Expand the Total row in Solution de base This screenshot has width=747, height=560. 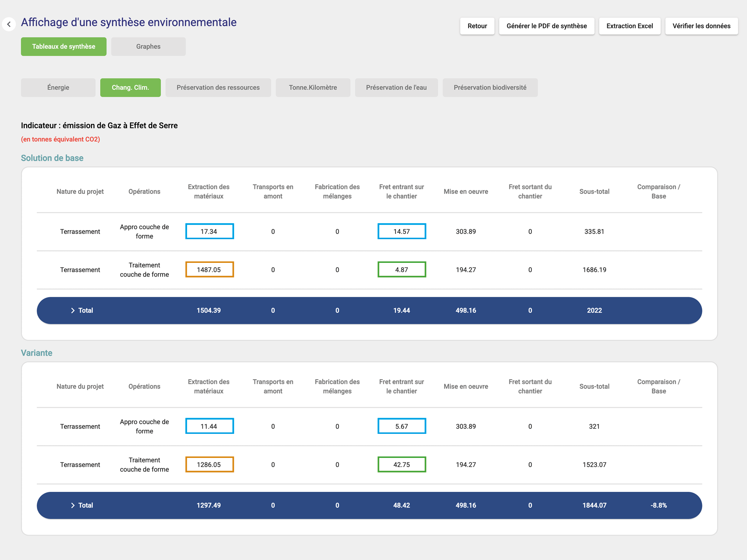[73, 310]
